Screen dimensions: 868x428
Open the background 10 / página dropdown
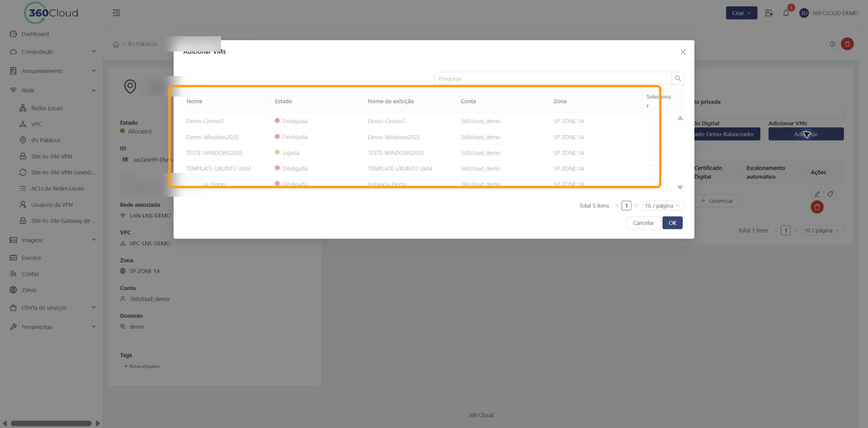tap(822, 230)
